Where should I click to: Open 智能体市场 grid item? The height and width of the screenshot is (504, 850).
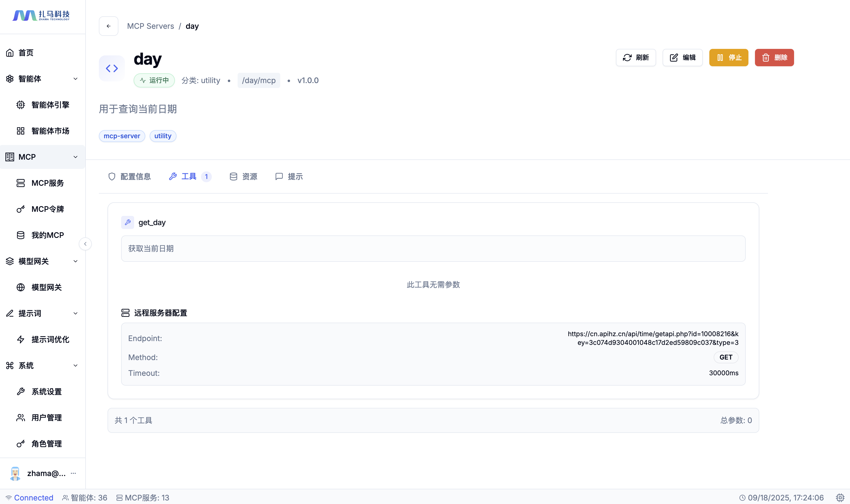[x=50, y=131]
